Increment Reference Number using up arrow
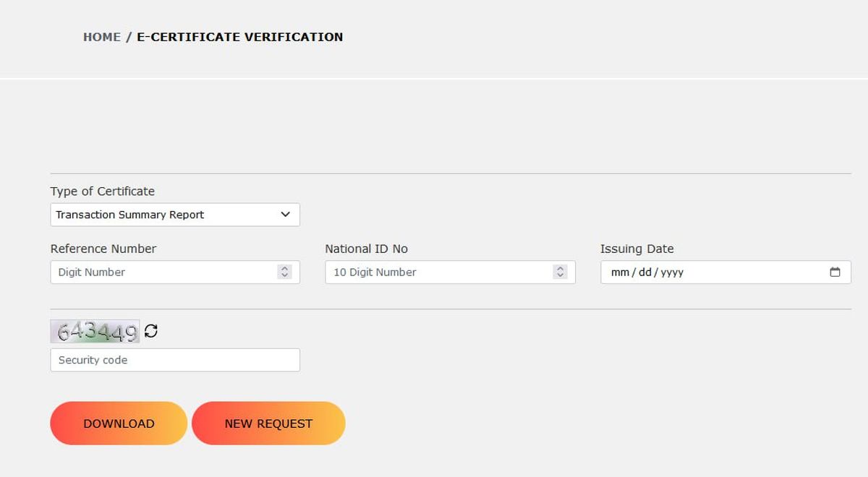Image resolution: width=868 pixels, height=477 pixels. pyautogui.click(x=285, y=269)
